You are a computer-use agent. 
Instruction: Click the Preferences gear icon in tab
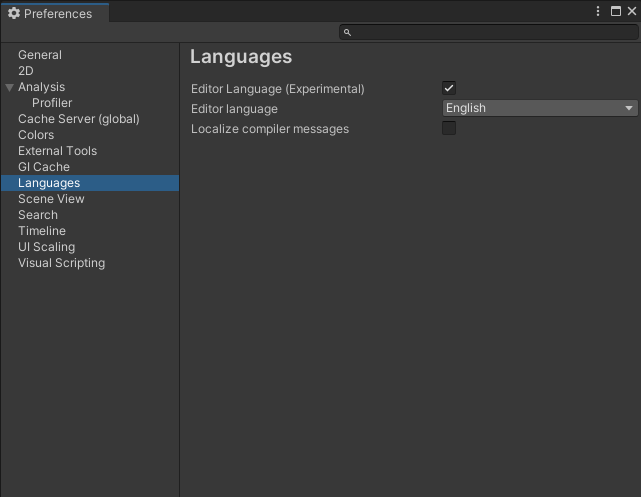[14, 13]
